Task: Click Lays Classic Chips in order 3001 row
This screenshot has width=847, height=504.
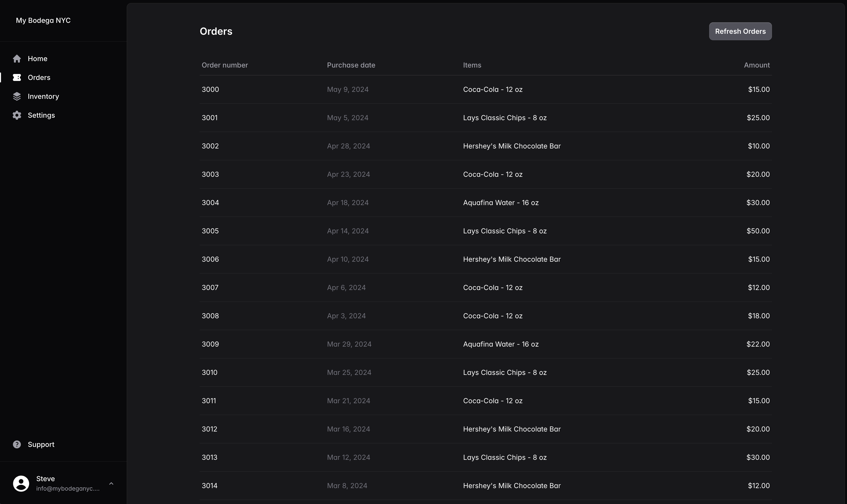Action: [x=504, y=118]
